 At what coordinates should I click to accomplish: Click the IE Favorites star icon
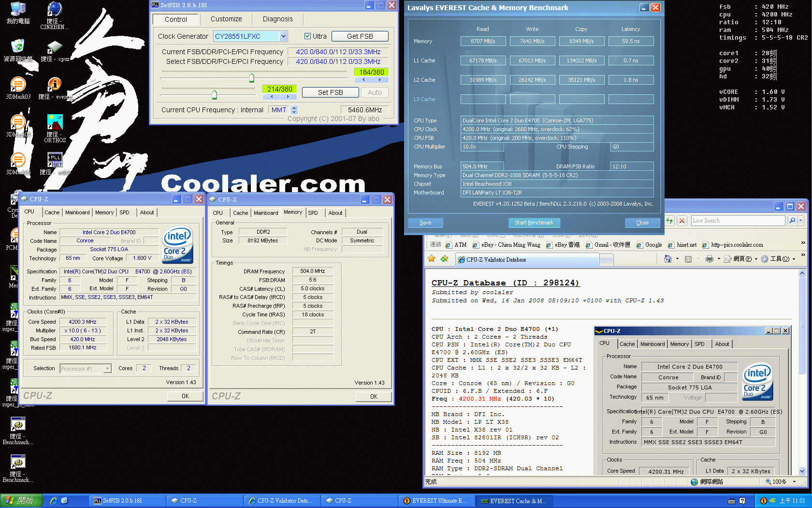(432, 259)
